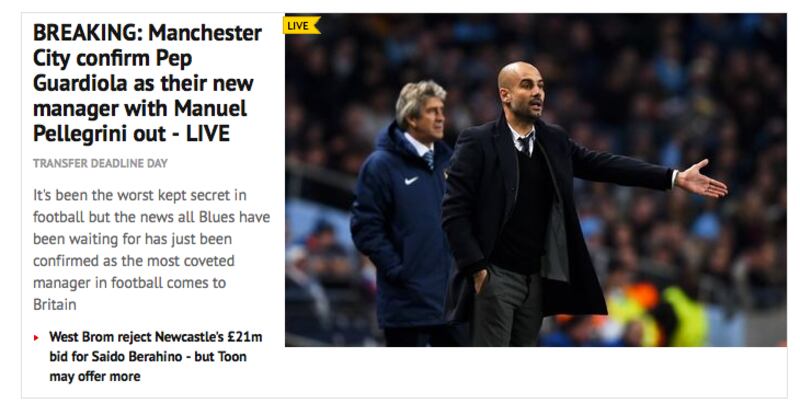The height and width of the screenshot is (415, 800).
Task: Click the article photo of two coaches
Action: coord(536,180)
